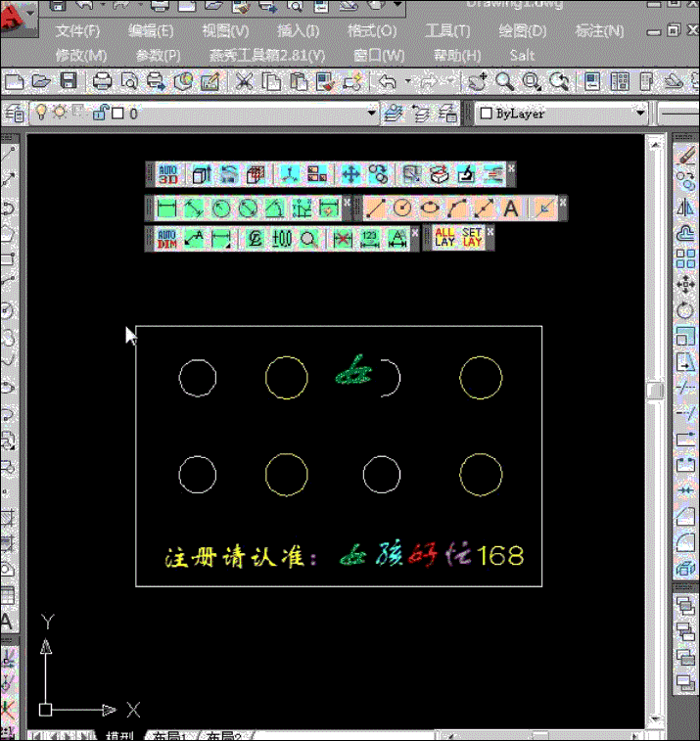
Task: Click the New drawing icon
Action: tap(14, 81)
